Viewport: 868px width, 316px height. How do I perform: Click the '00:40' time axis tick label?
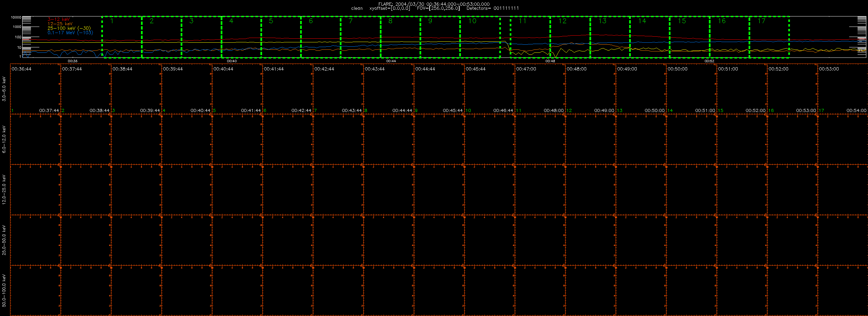pos(232,61)
